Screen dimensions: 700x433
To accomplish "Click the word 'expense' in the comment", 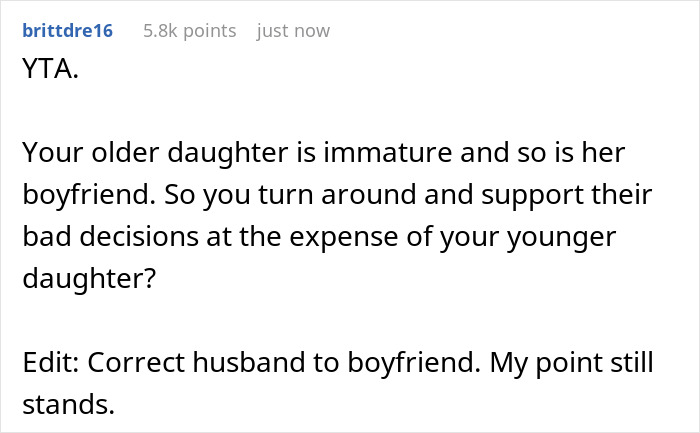I will click(x=344, y=238).
